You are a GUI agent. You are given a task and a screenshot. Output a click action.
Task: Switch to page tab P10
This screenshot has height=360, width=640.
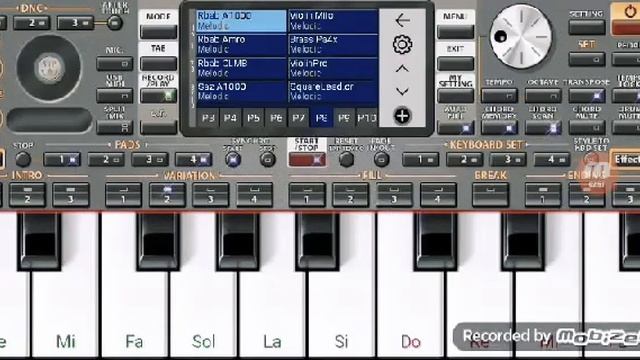point(367,118)
